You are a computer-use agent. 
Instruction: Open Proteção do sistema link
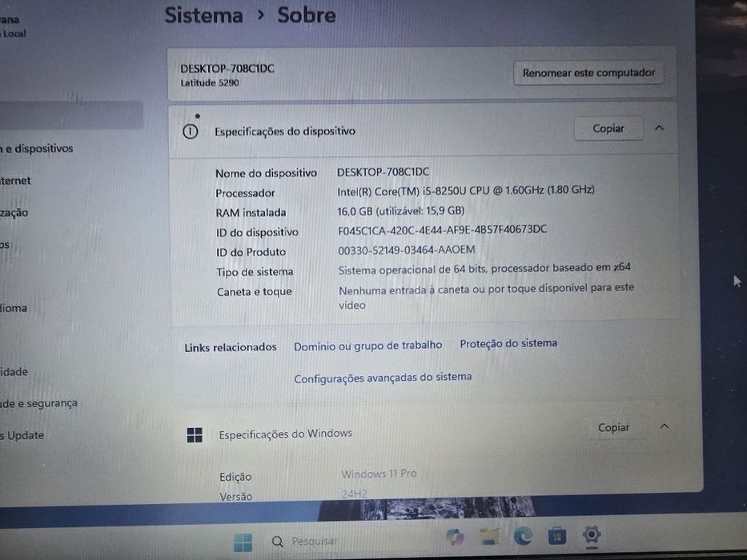tap(508, 343)
